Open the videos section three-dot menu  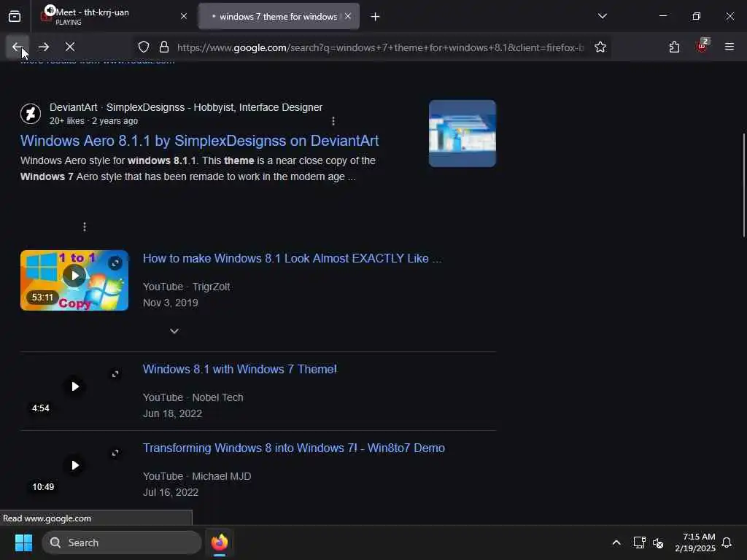pyautogui.click(x=85, y=227)
